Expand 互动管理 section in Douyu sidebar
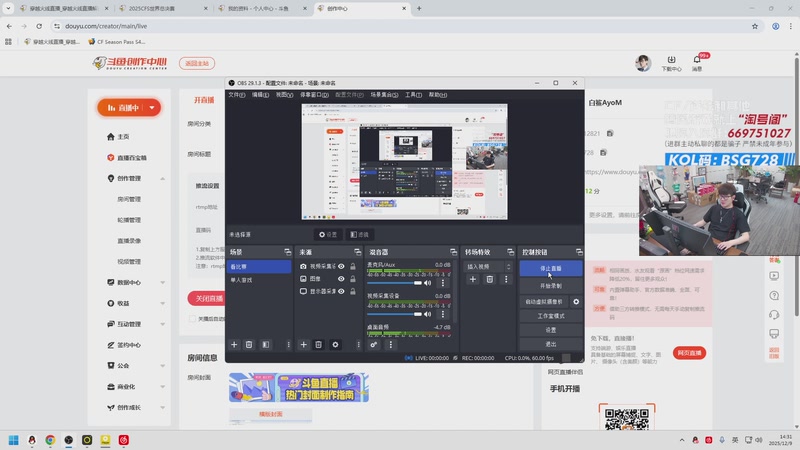The width and height of the screenshot is (800, 450). [163, 324]
